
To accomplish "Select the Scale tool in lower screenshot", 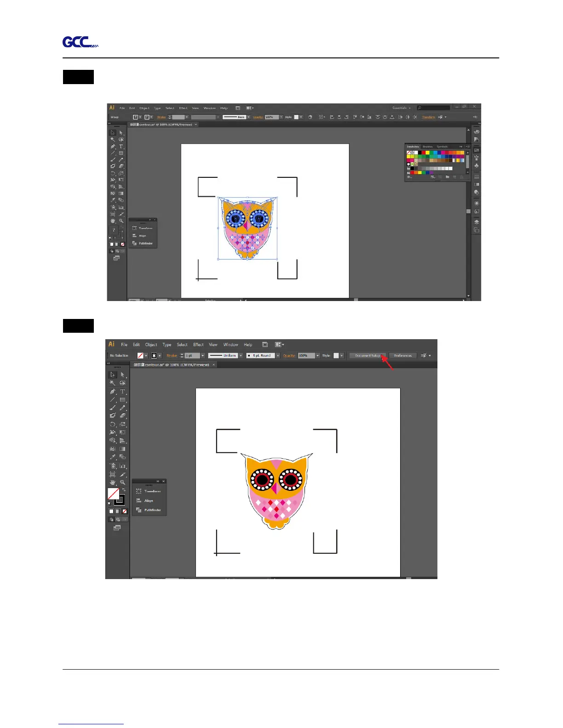I will pos(122,424).
